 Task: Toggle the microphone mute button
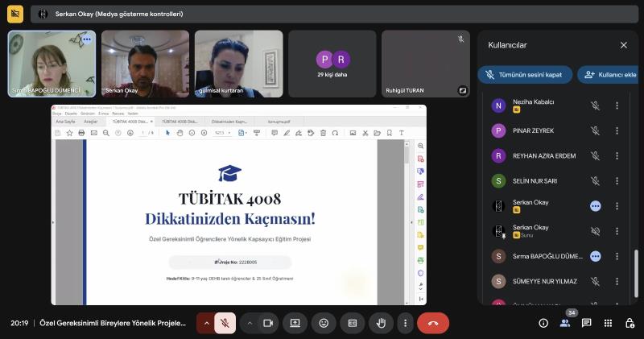225,323
